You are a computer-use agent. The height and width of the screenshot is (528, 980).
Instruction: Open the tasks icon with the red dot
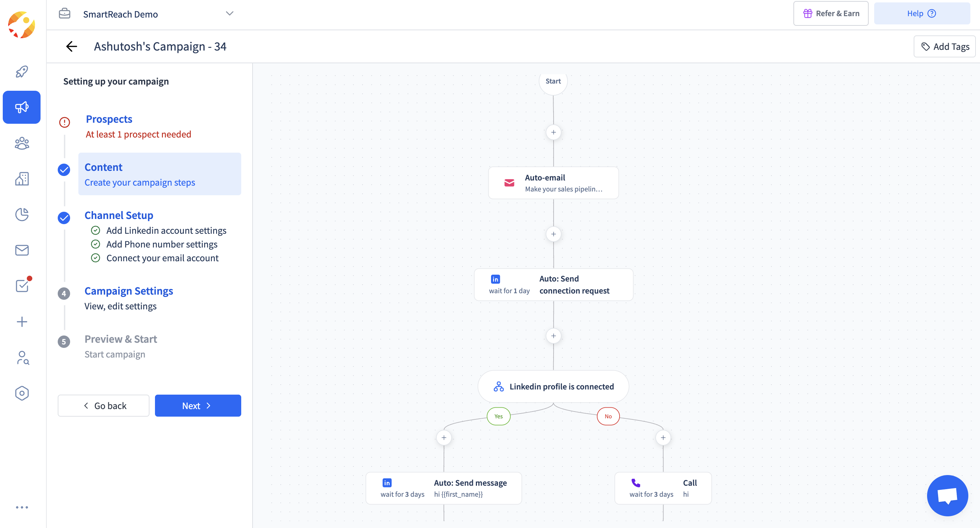pyautogui.click(x=22, y=286)
